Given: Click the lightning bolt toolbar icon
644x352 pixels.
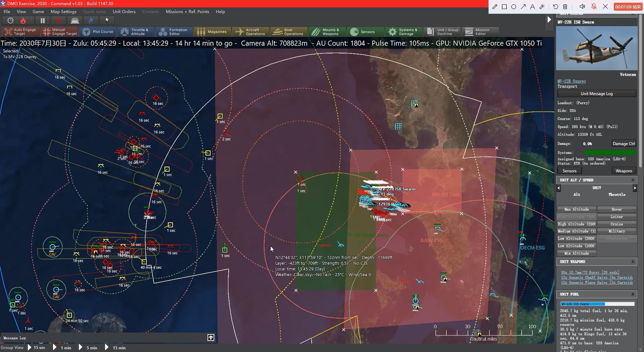Looking at the screenshot, I should (107, 20).
